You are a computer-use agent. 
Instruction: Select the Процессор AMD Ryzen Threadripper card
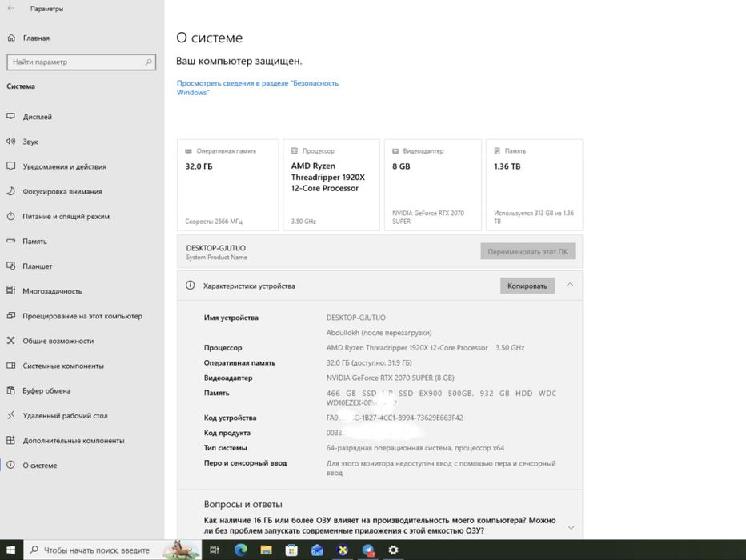coord(331,185)
